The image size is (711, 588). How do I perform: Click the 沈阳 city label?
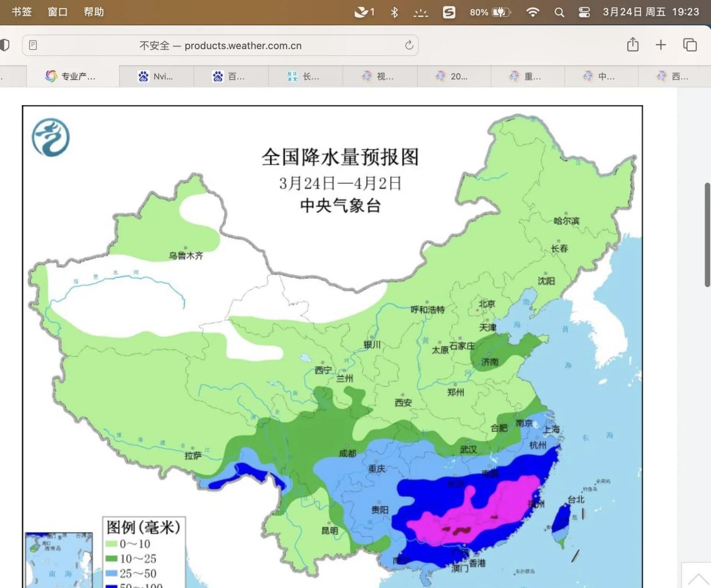point(546,281)
